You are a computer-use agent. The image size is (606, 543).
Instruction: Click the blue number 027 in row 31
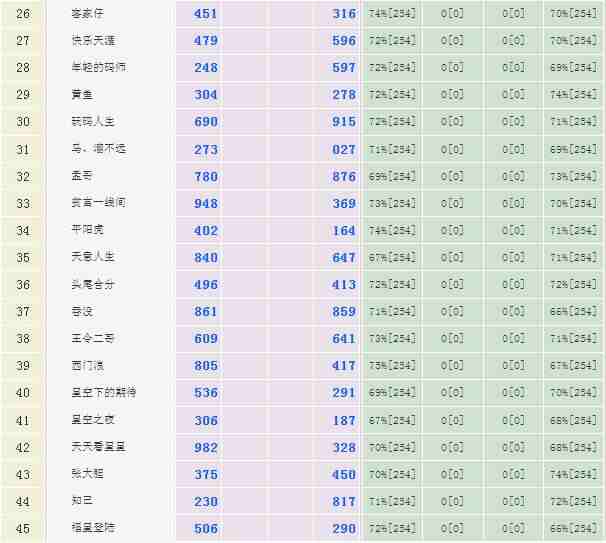coord(344,149)
